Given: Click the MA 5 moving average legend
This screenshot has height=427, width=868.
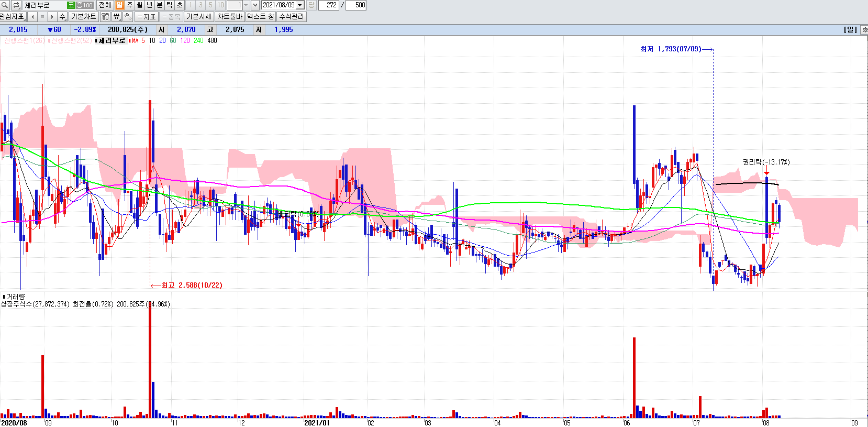Looking at the screenshot, I should pyautogui.click(x=138, y=40).
